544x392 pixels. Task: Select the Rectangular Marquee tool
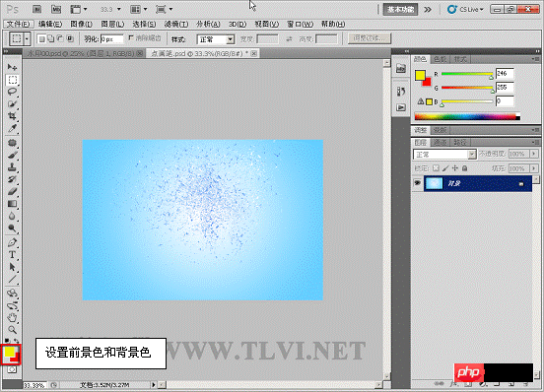[12, 80]
